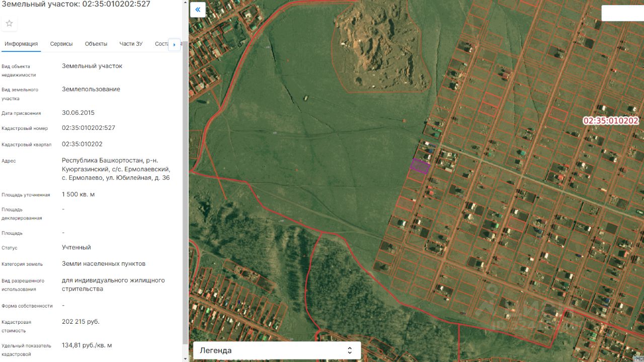
Task: Click the permitted use text about жилищного стрительства
Action: (x=113, y=284)
